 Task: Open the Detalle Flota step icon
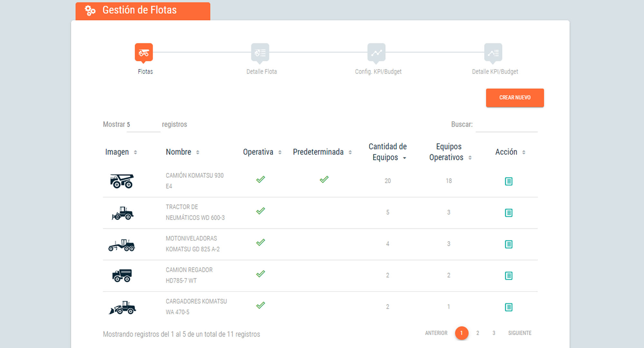coord(260,53)
